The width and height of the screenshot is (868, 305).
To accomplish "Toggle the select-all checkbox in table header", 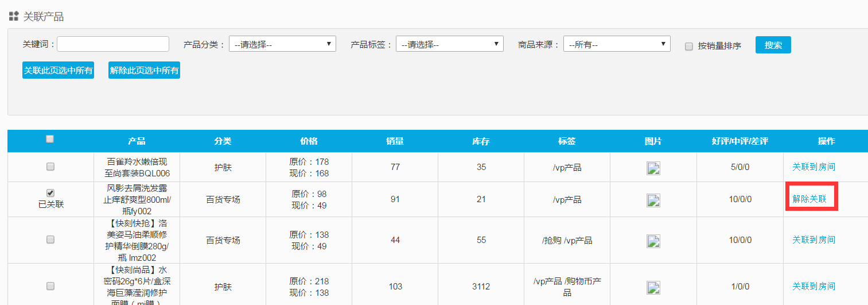I will (50, 139).
